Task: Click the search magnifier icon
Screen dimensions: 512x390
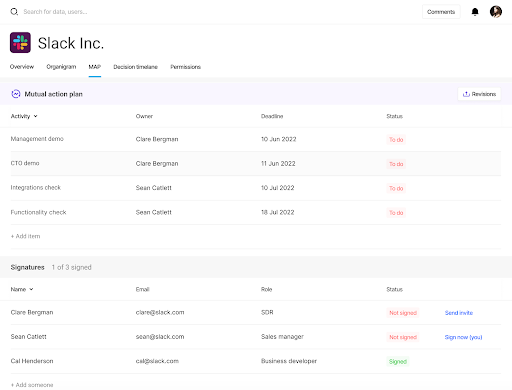Action: coord(14,12)
